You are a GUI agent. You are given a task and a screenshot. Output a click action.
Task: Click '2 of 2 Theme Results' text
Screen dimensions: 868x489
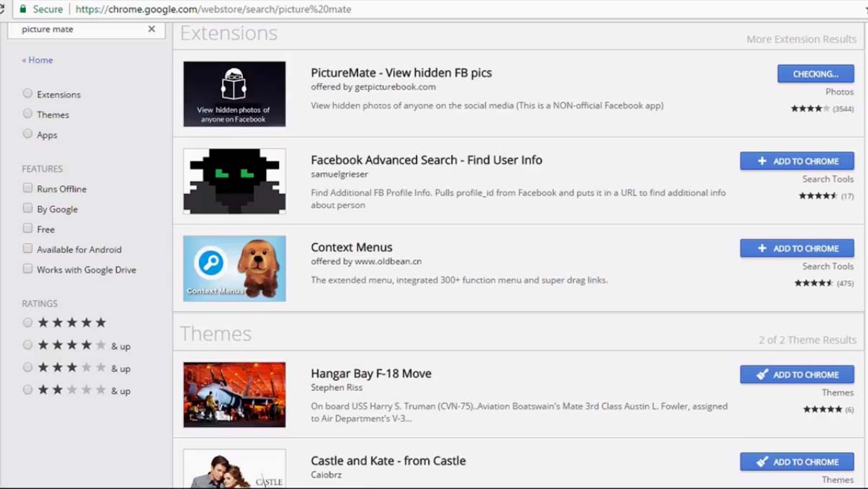pyautogui.click(x=807, y=340)
